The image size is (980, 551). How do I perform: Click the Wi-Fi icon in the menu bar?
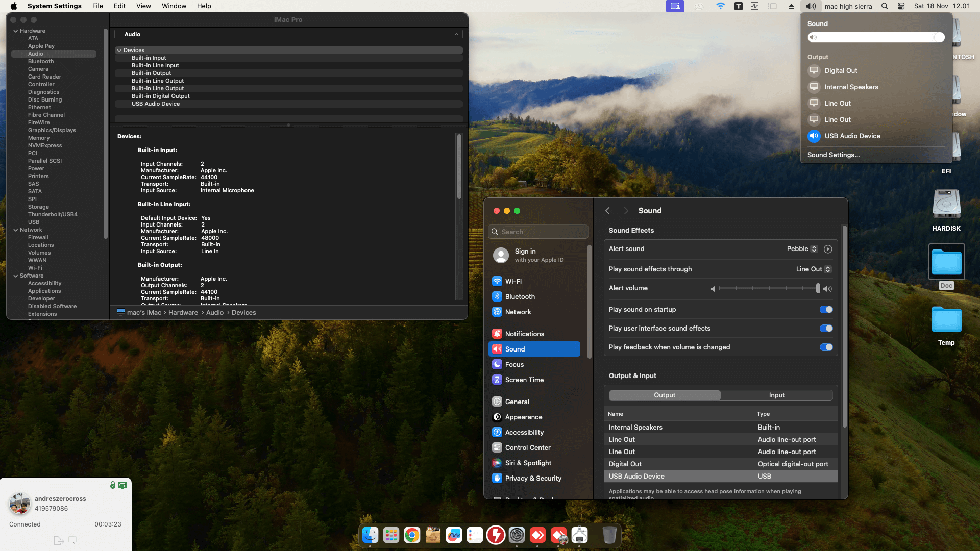point(720,6)
